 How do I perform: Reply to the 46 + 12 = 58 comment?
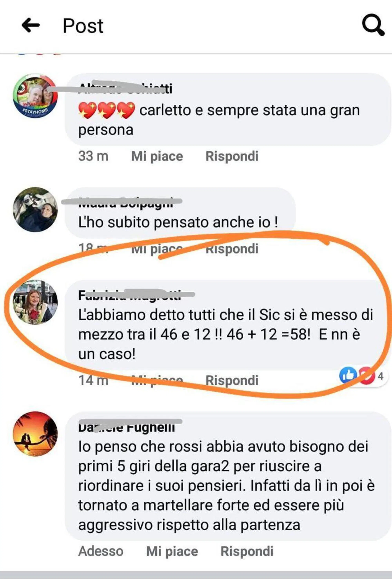232,380
